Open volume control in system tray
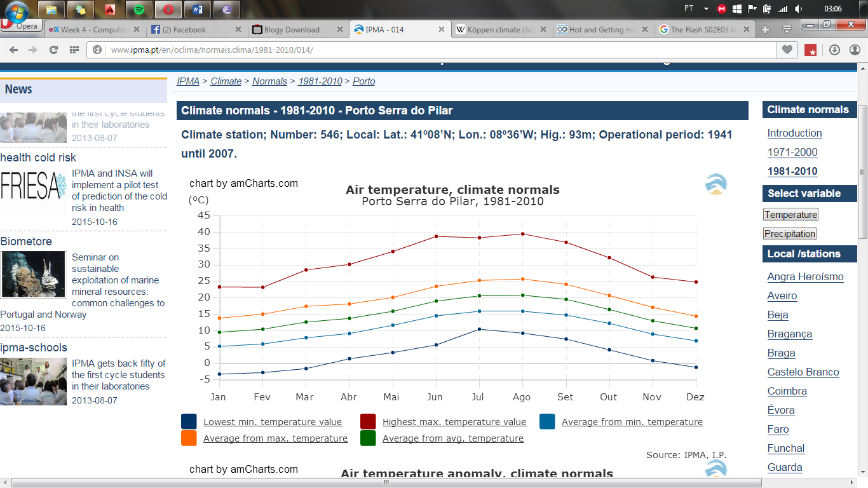 (799, 9)
